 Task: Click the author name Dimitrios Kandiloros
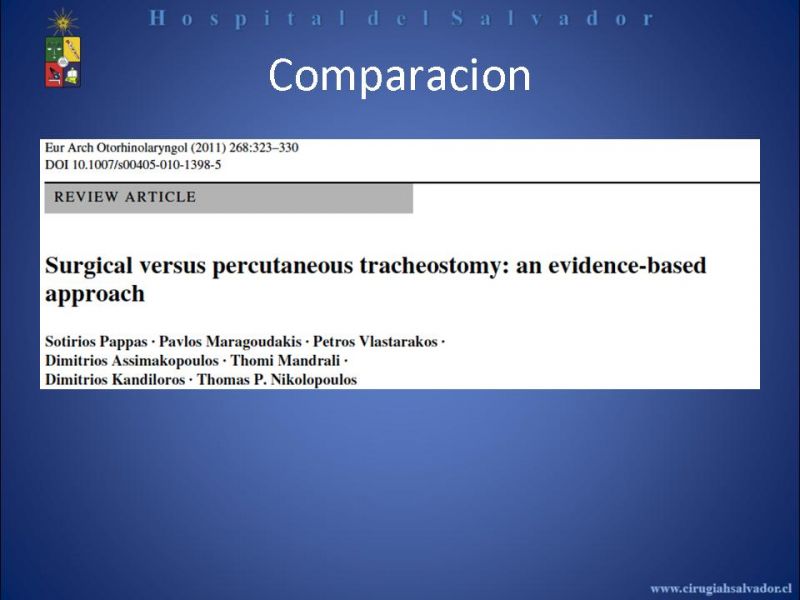[x=115, y=380]
